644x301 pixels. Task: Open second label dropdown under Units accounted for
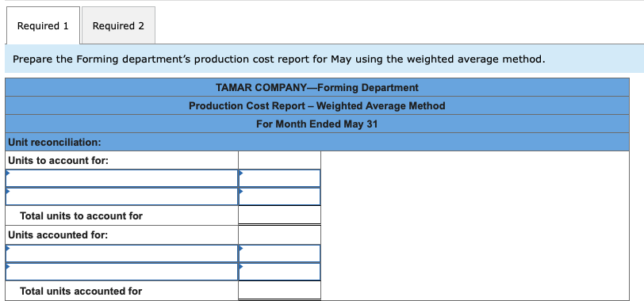(121, 272)
